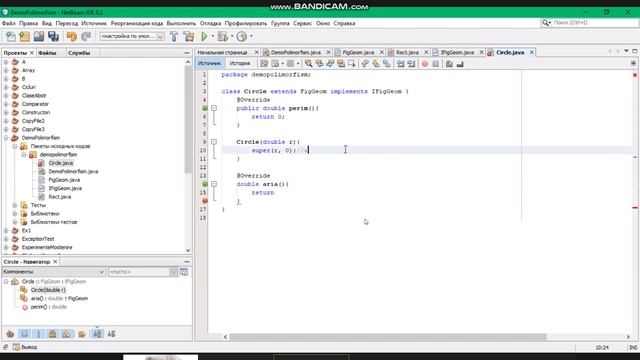The image size is (640, 360).
Task: Switch to the Файлы panel tab
Action: [x=47, y=53]
